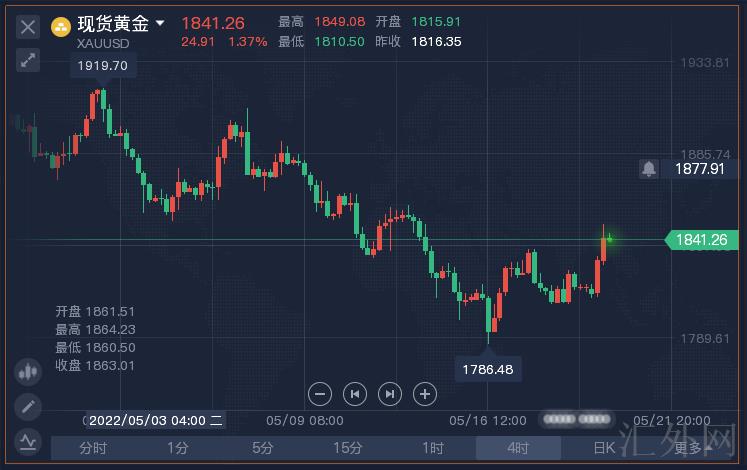
Task: Zoom in the chart with plus button
Action: click(425, 394)
